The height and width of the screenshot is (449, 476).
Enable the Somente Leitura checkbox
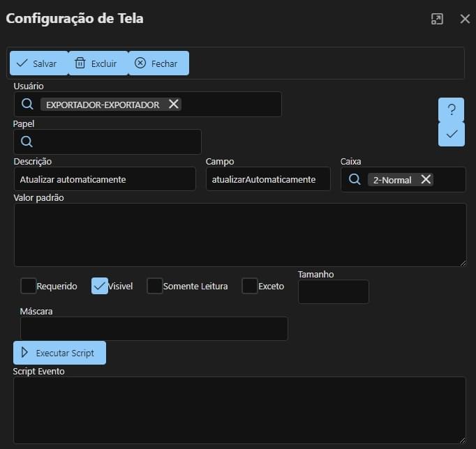point(155,286)
